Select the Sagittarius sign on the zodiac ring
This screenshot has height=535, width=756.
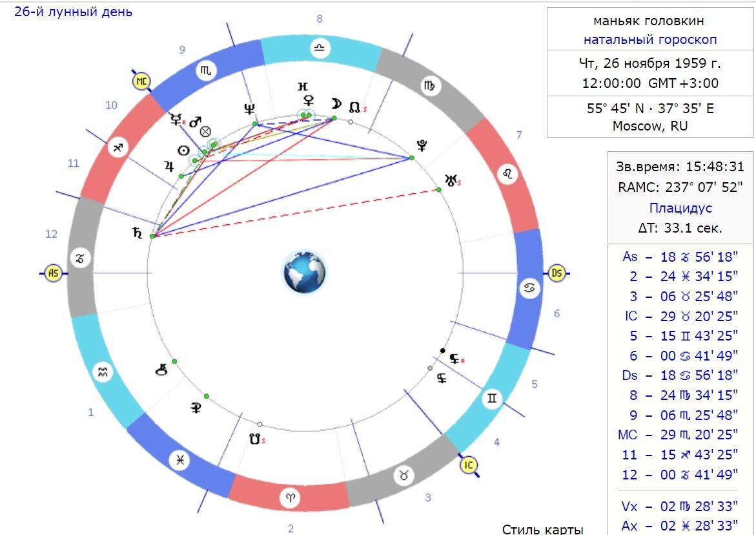(118, 148)
